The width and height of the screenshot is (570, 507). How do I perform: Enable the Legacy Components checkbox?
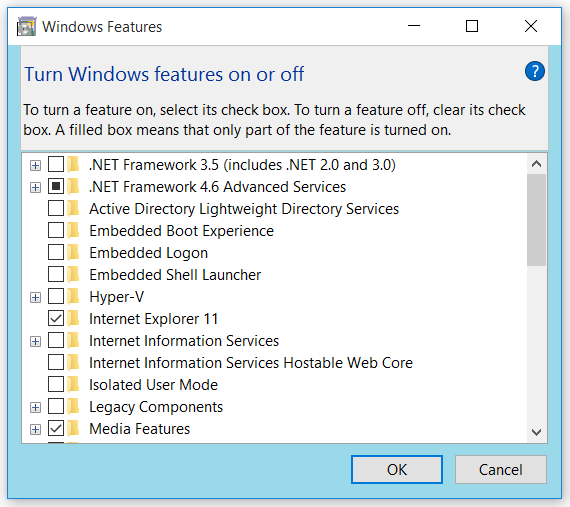pyautogui.click(x=56, y=407)
